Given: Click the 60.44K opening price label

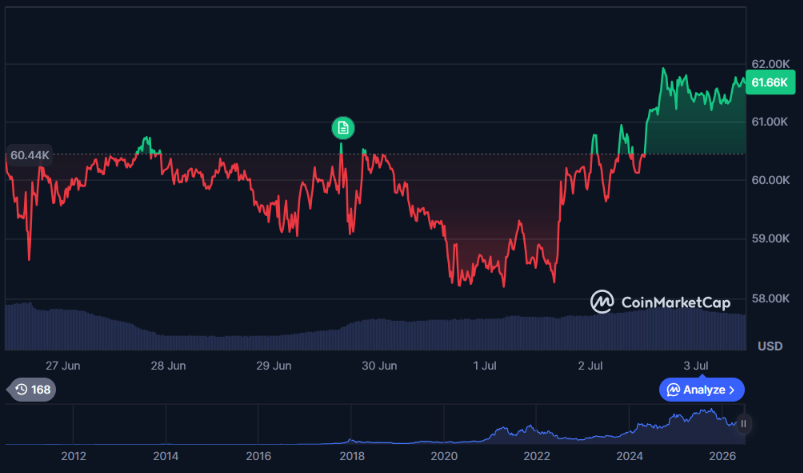Looking at the screenshot, I should pos(30,155).
